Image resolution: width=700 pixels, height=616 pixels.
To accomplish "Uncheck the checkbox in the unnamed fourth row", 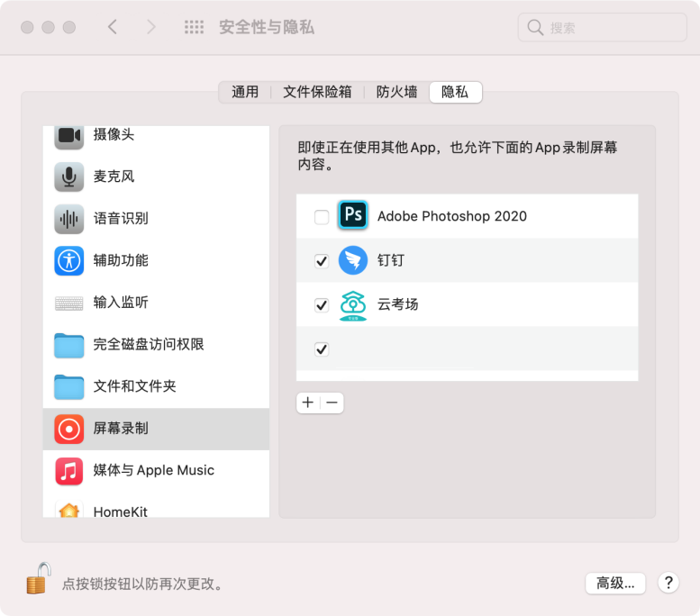I will [x=322, y=349].
